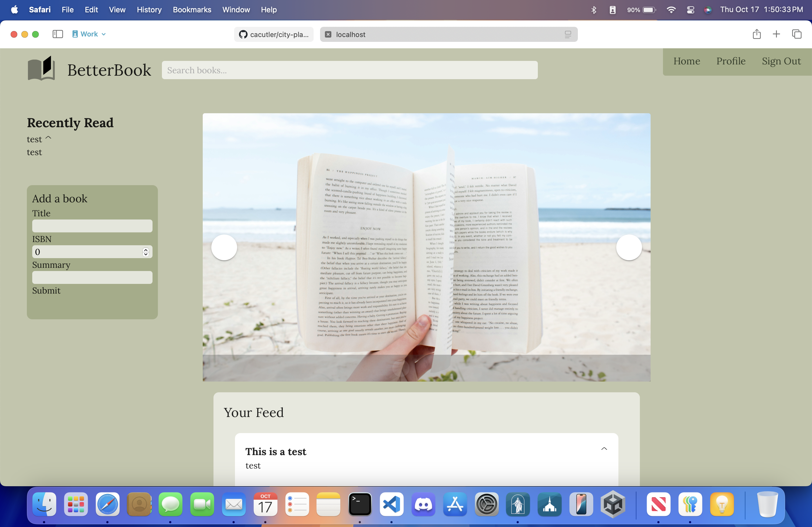Open a new tab with plus icon
Screen dimensions: 812x527
tap(776, 34)
